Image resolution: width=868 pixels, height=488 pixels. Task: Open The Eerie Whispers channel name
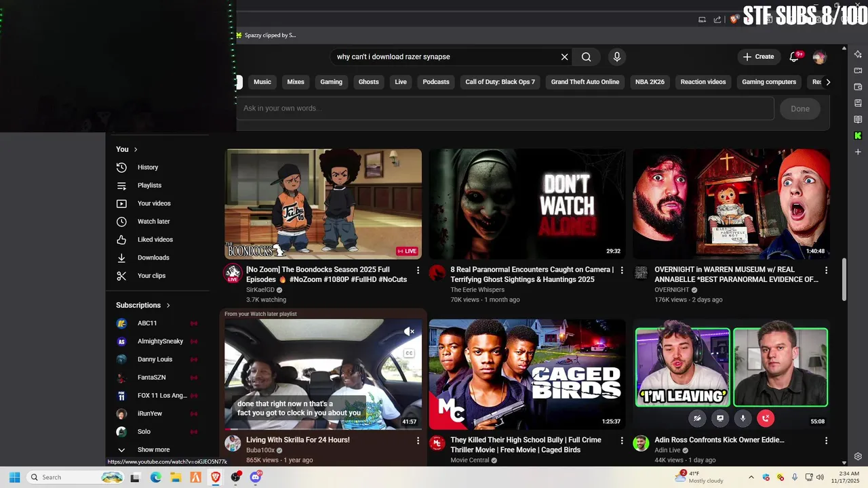477,290
